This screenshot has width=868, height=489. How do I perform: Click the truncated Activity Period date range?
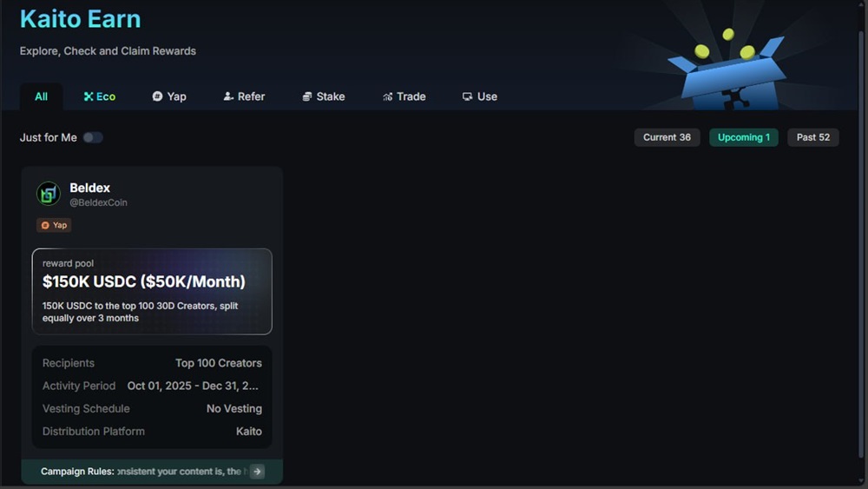pyautogui.click(x=193, y=386)
